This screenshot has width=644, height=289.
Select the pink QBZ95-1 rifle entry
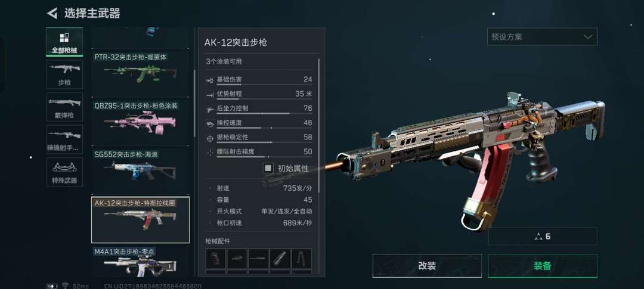pos(140,122)
